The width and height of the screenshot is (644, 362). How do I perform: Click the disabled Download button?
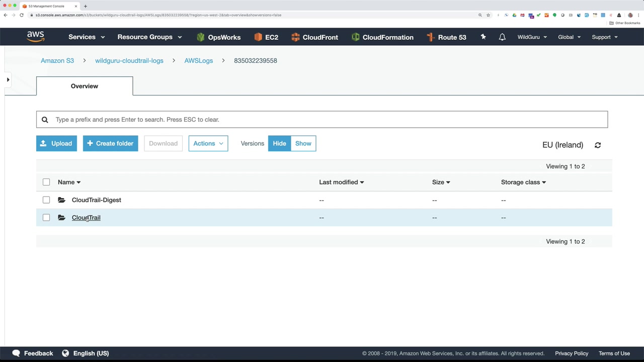163,143
